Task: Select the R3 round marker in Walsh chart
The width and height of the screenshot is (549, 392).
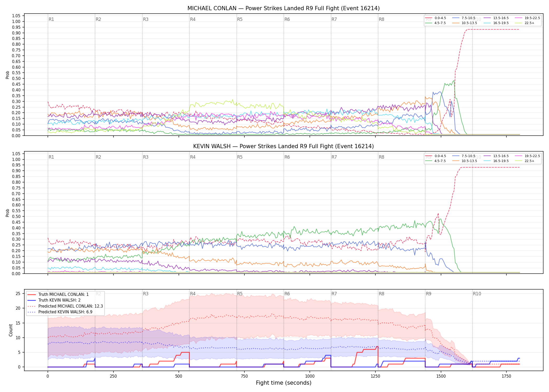Action: coord(146,157)
